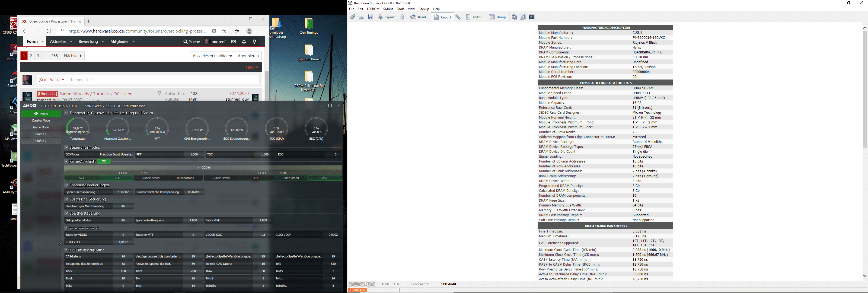The width and height of the screenshot is (868, 293).
Task: Click the Dump toolbar button
Action: coord(497,17)
